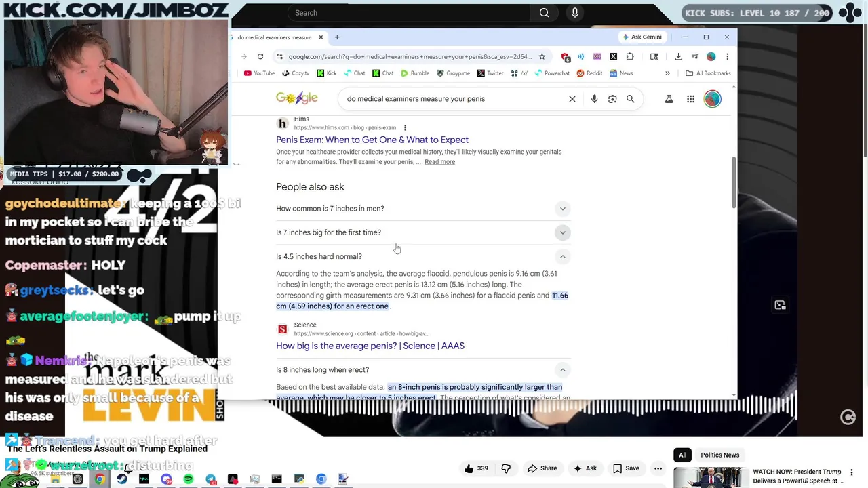Reload the Google search page
Image resolution: width=868 pixels, height=488 pixels.
260,56
